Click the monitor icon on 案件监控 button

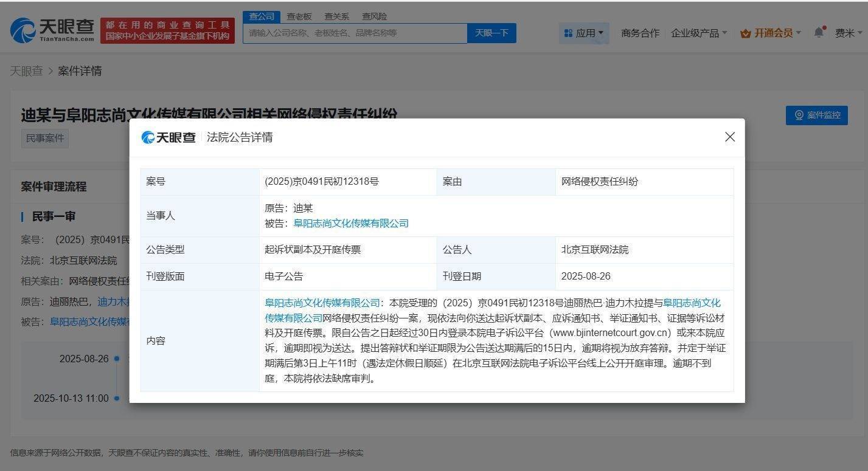click(x=799, y=115)
